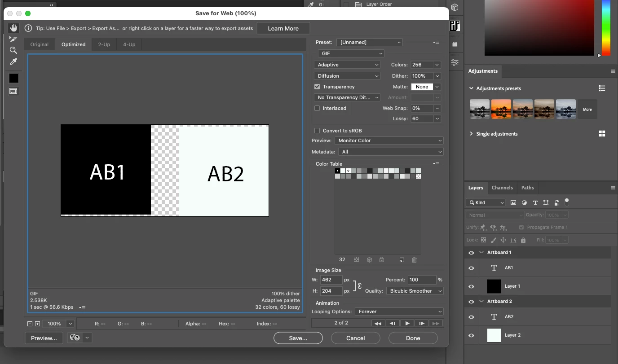This screenshot has width=618, height=364.
Task: Enable the Interlaced checkbox
Action: pos(317,108)
